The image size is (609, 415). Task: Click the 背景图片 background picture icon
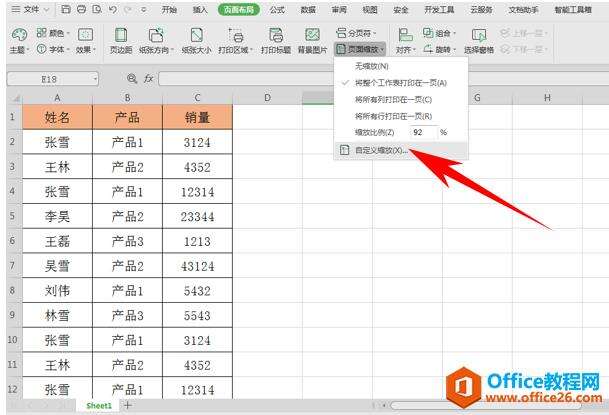[312, 41]
